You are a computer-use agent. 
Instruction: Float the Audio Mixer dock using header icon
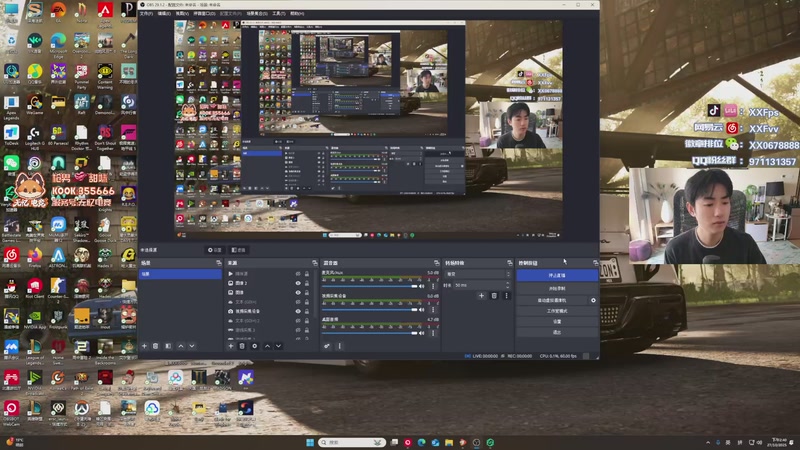click(436, 263)
